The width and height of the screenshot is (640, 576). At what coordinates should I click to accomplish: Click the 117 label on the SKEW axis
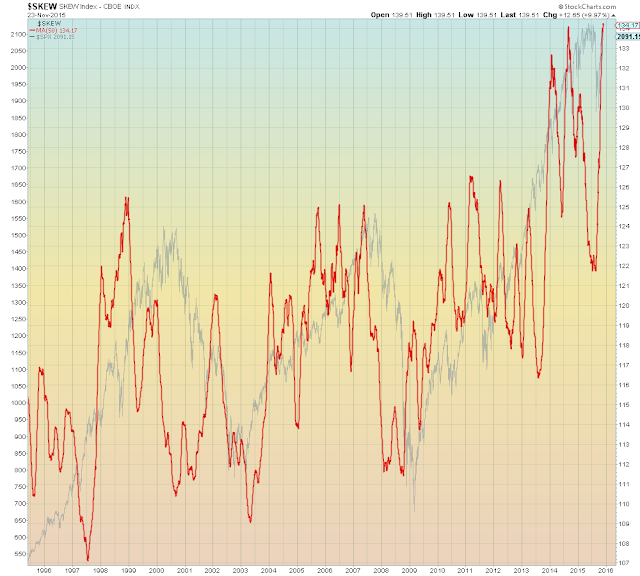coord(623,365)
